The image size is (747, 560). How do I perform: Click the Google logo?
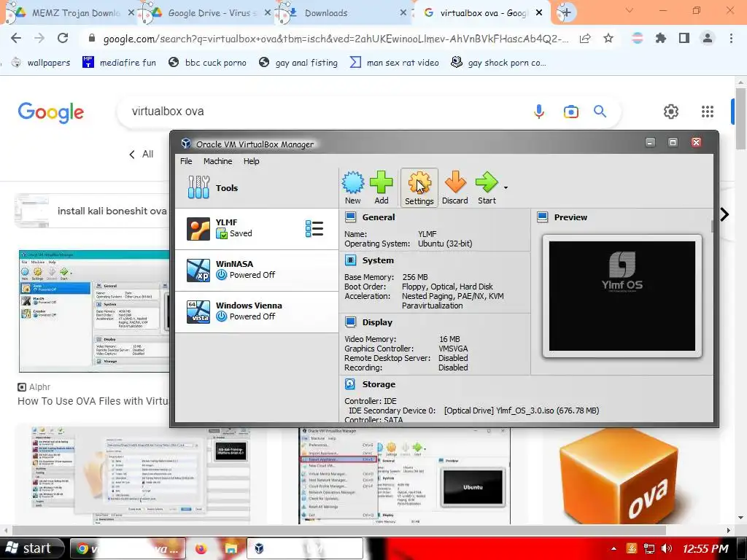click(x=51, y=112)
